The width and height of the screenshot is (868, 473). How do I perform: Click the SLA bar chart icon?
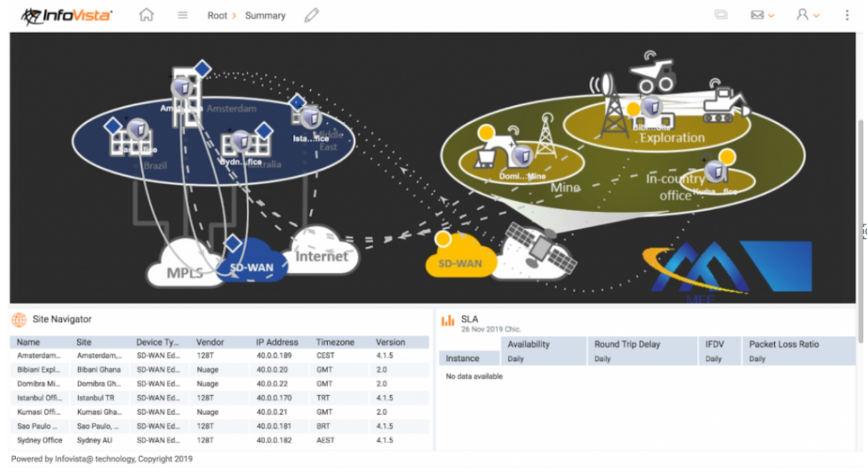point(448,320)
